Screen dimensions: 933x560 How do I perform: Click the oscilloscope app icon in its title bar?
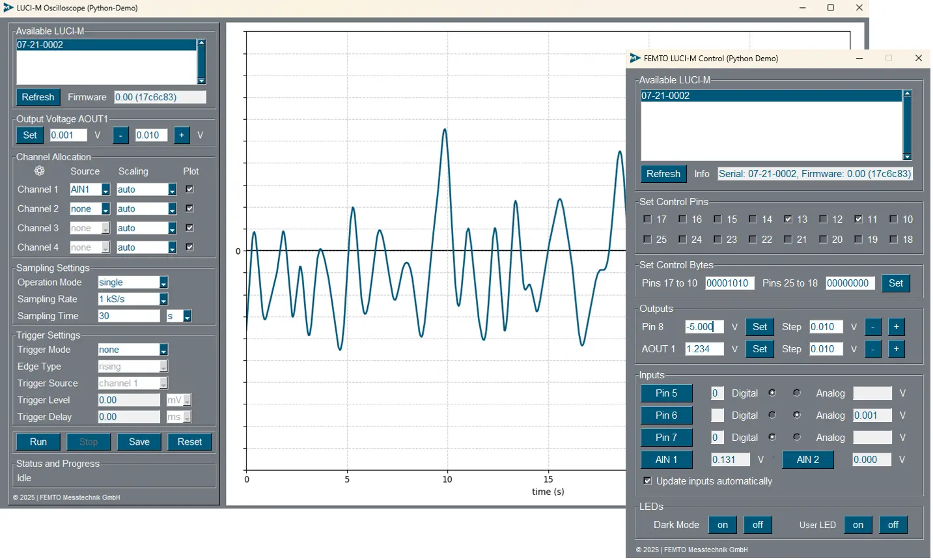(7, 8)
